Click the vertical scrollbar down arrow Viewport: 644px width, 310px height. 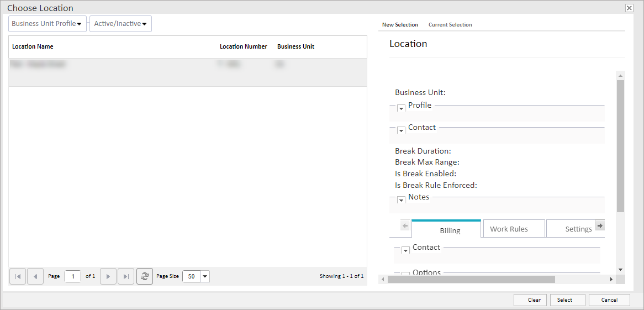coord(620,269)
